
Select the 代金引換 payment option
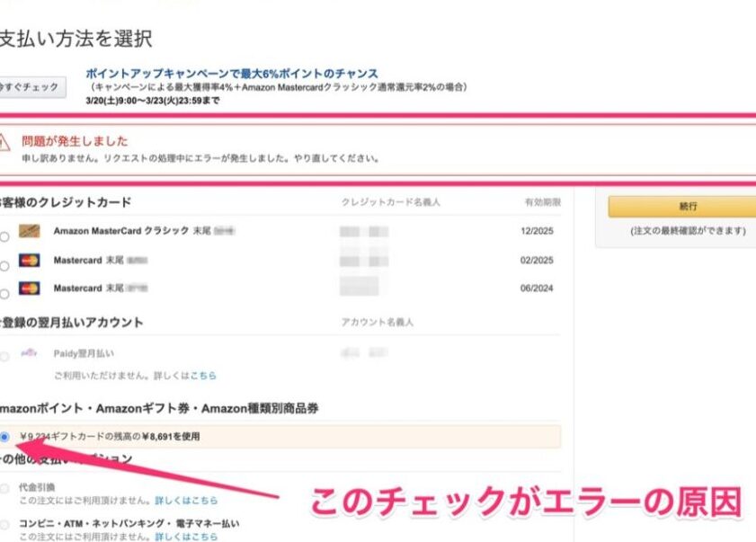coord(3,486)
